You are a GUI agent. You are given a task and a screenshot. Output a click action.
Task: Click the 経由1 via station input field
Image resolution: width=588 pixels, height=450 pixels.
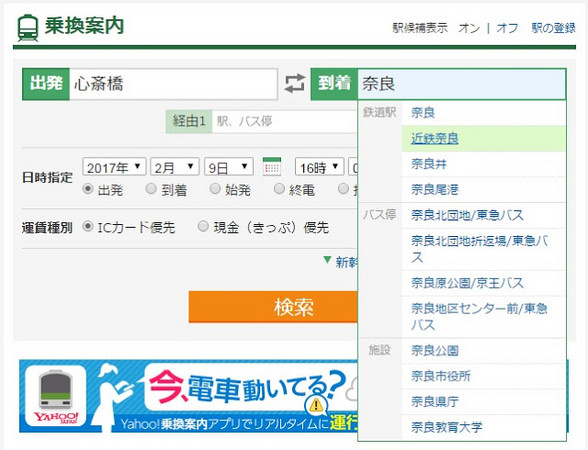[285, 121]
